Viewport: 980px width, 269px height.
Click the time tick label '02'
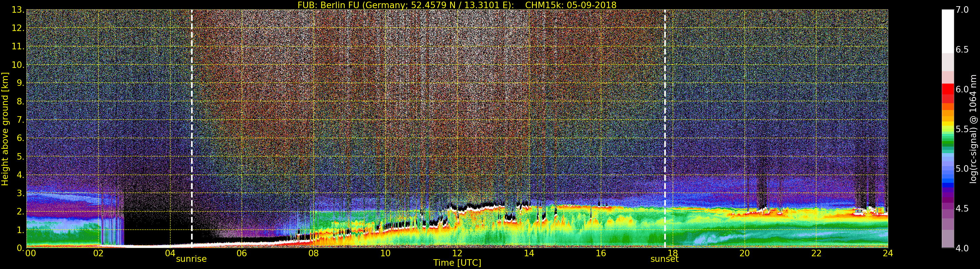98,253
